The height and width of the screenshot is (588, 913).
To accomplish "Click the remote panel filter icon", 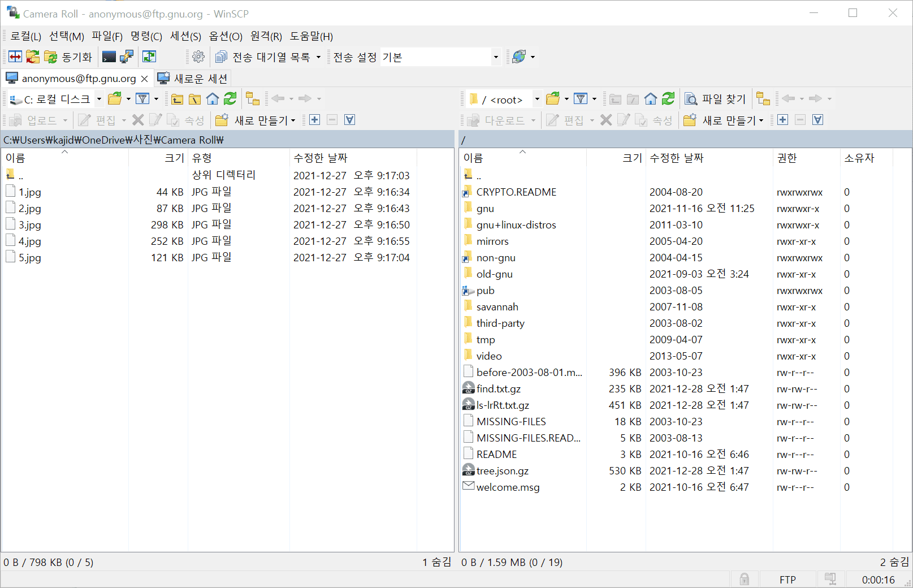I will click(x=581, y=99).
